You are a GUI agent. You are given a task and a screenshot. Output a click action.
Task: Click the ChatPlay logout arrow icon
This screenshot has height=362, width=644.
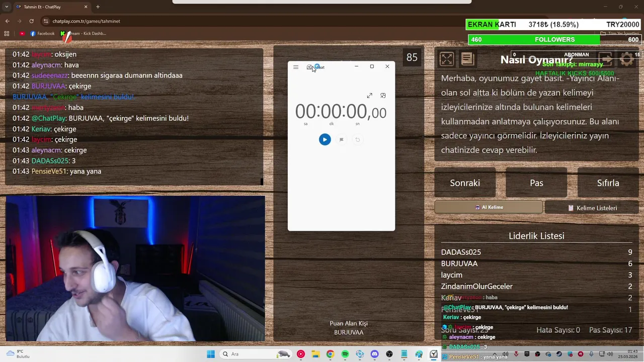[605, 59]
